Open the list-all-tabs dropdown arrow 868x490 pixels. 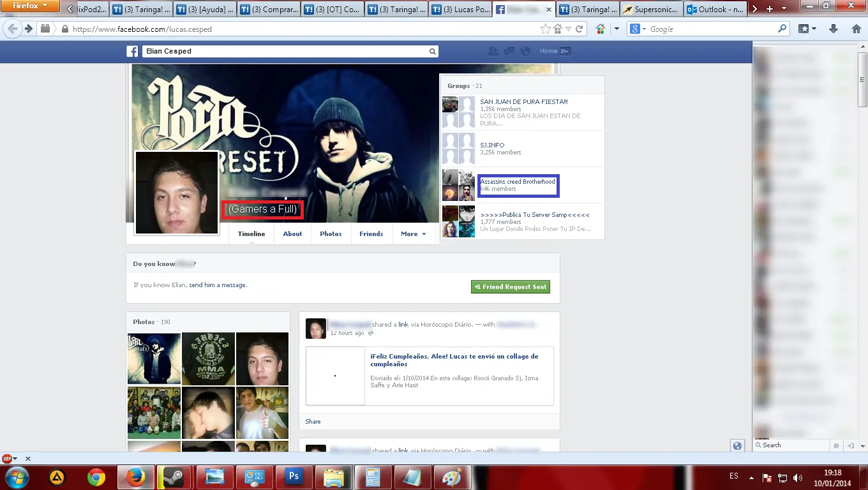(784, 9)
